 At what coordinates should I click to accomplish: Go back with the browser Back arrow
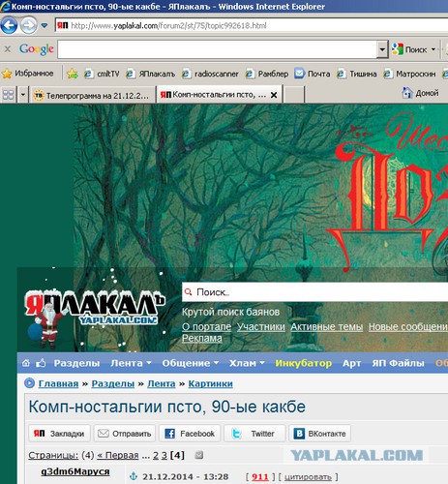pyautogui.click(x=9, y=25)
